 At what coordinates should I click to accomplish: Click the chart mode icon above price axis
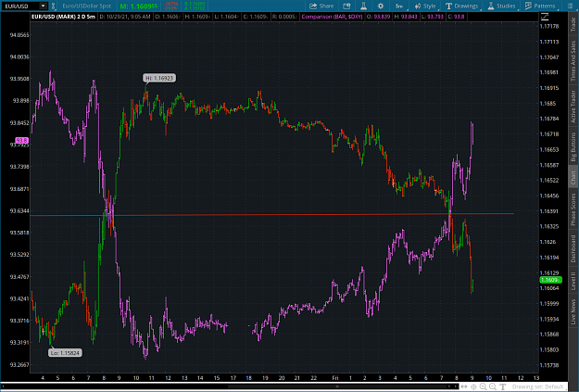pos(545,17)
